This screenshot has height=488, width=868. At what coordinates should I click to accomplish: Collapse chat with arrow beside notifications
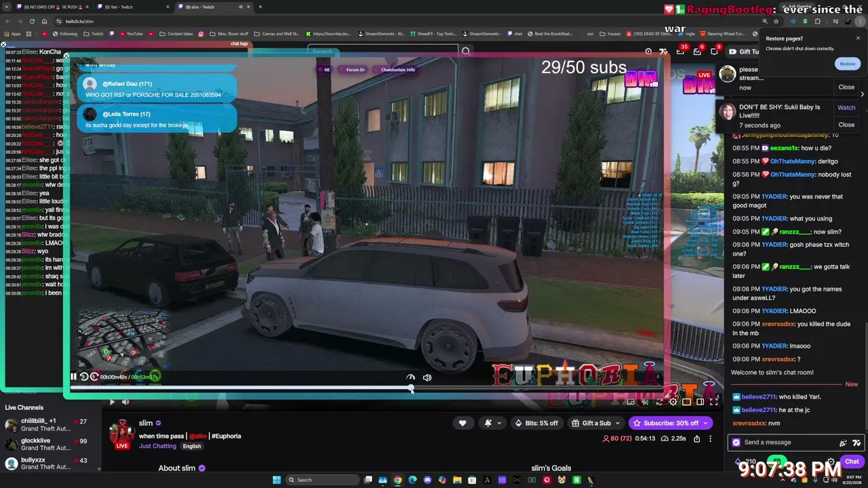click(x=862, y=94)
